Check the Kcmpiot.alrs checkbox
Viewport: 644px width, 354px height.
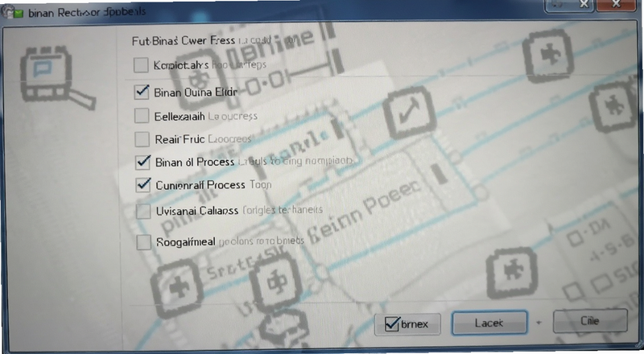coord(141,65)
